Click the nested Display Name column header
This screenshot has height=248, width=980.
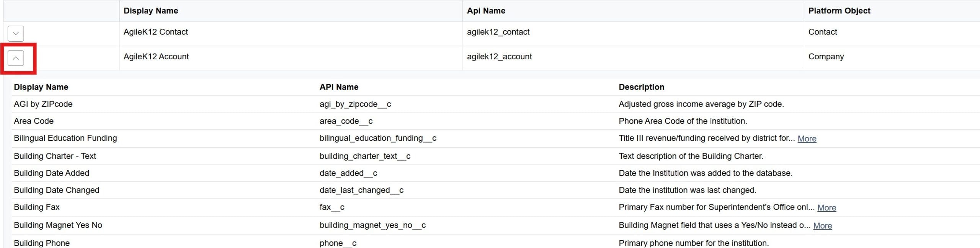point(41,87)
